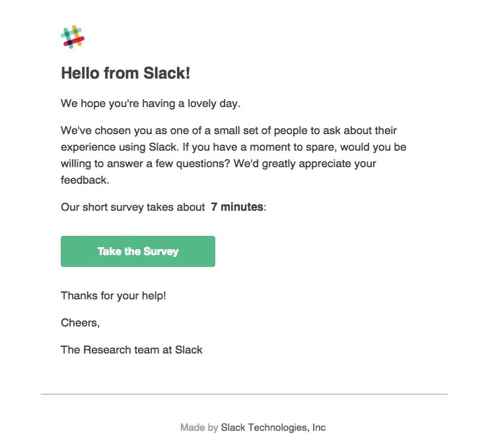Click the word Inc in the footer

(x=319, y=428)
